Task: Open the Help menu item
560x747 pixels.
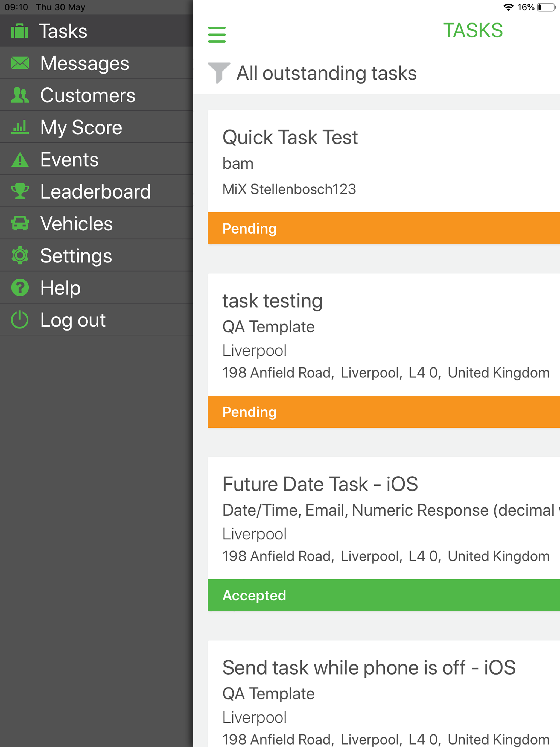Action: (x=97, y=287)
